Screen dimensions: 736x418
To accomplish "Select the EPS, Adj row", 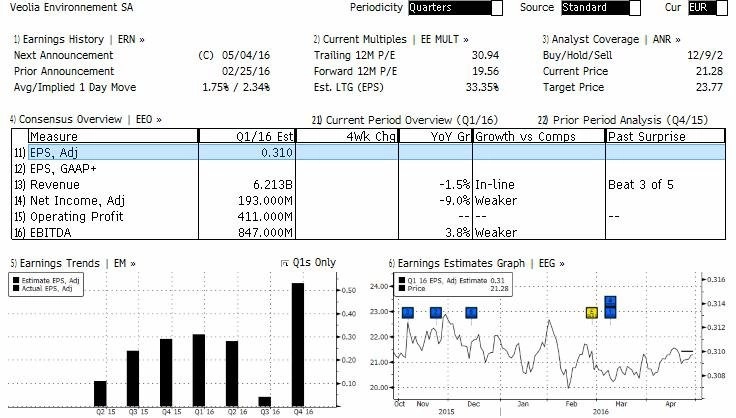I will pyautogui.click(x=368, y=152).
